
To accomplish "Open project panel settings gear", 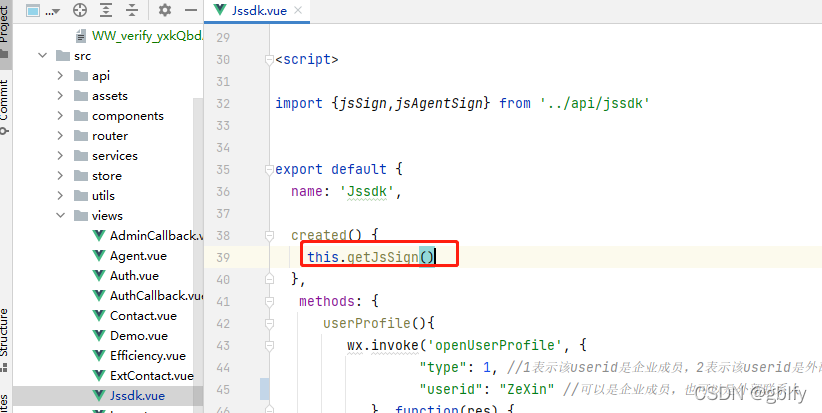I will coord(165,10).
